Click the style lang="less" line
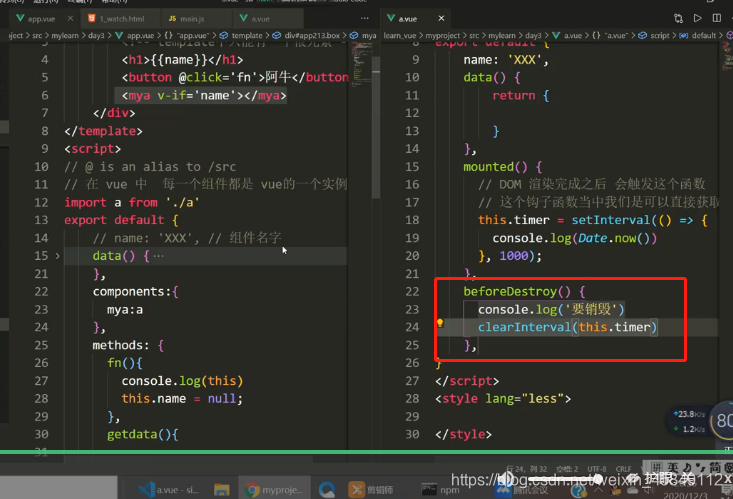The image size is (733, 499). point(503,399)
